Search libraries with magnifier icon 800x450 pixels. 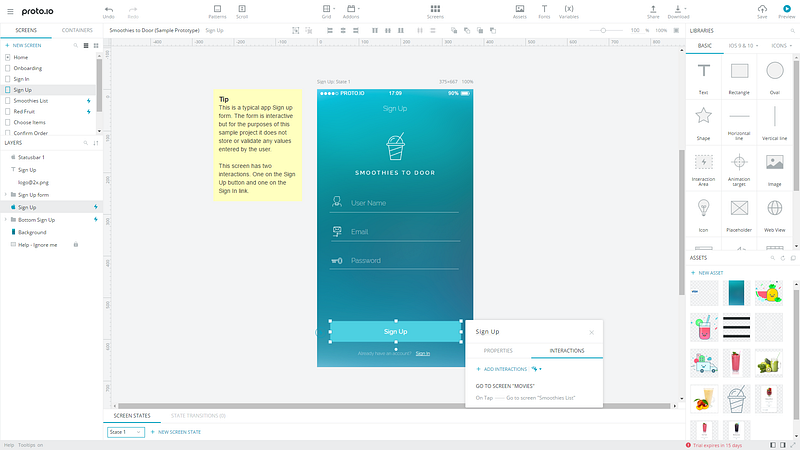(793, 31)
